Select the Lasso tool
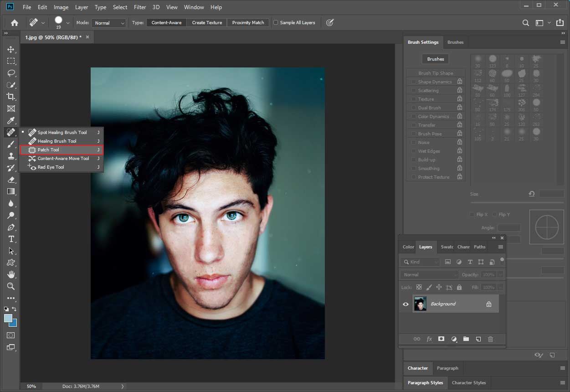This screenshot has width=570, height=392. point(10,73)
